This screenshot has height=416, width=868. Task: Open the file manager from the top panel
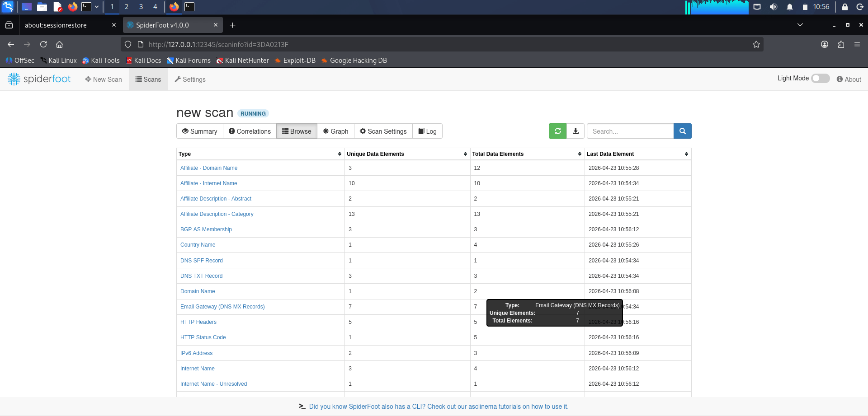(42, 7)
